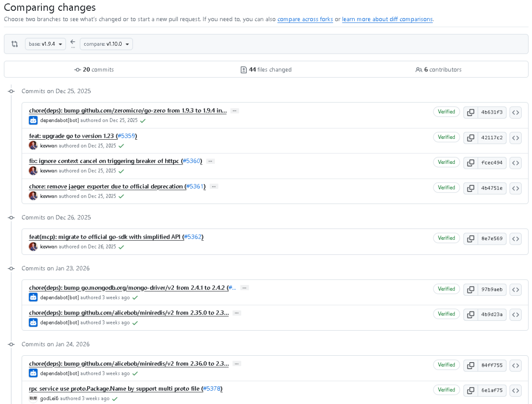Switch to the 20 commits tab

pos(94,70)
